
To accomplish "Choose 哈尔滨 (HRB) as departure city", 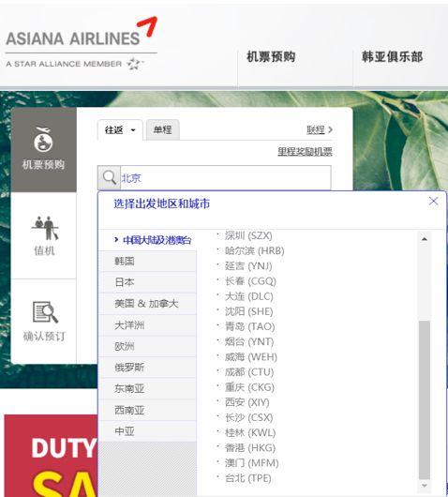I will point(254,250).
